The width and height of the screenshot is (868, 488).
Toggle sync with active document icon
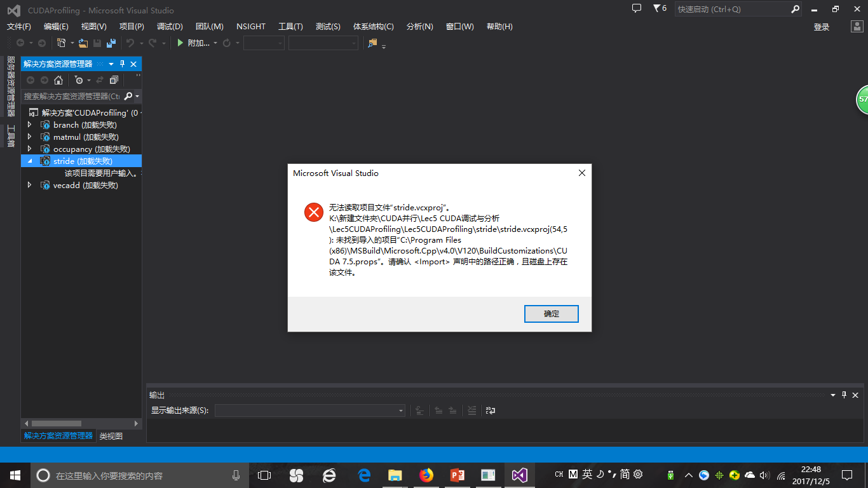(100, 80)
